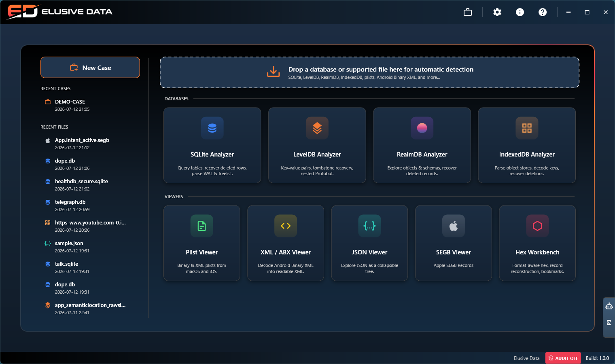The image size is (615, 364).
Task: Click RealmDB Analyzer sphere icon
Action: coord(422,128)
